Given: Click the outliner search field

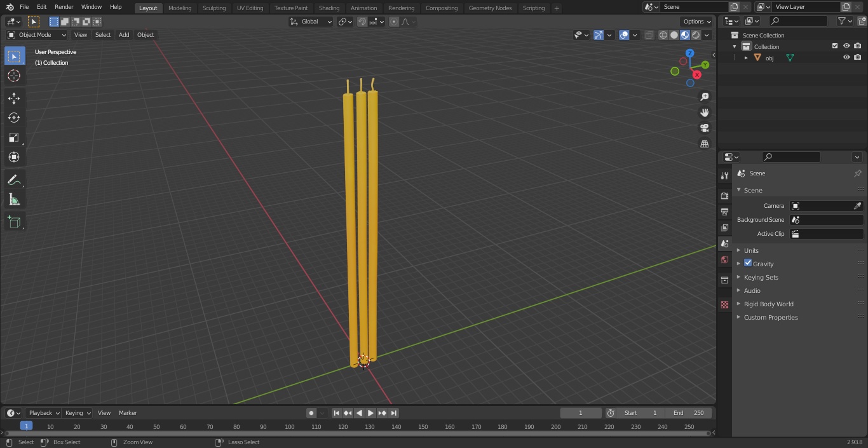Looking at the screenshot, I should (799, 21).
